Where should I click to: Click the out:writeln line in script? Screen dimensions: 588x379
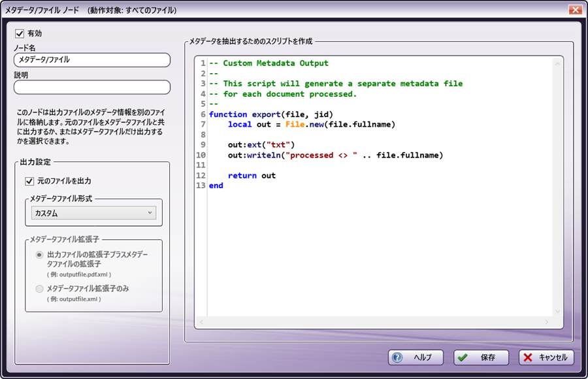click(335, 155)
